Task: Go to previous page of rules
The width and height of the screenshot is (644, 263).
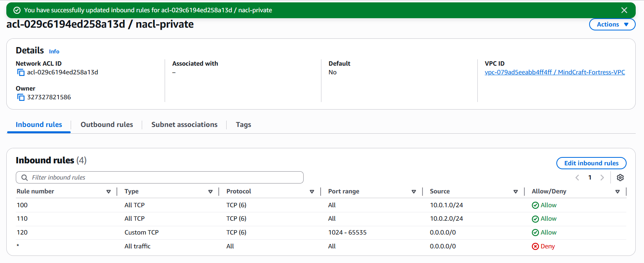Action: click(577, 178)
